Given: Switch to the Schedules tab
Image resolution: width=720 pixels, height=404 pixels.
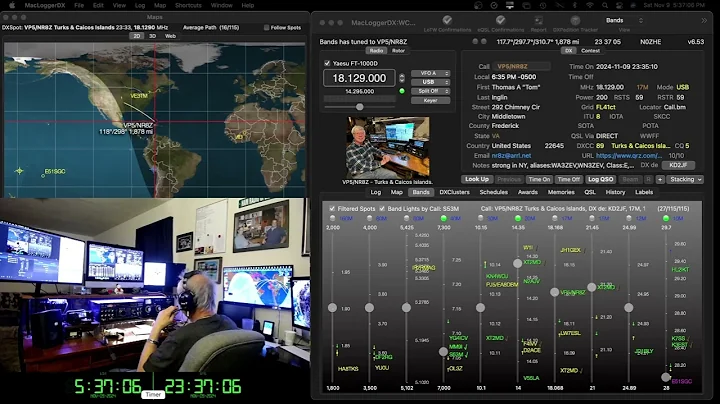Looking at the screenshot, I should [x=494, y=192].
